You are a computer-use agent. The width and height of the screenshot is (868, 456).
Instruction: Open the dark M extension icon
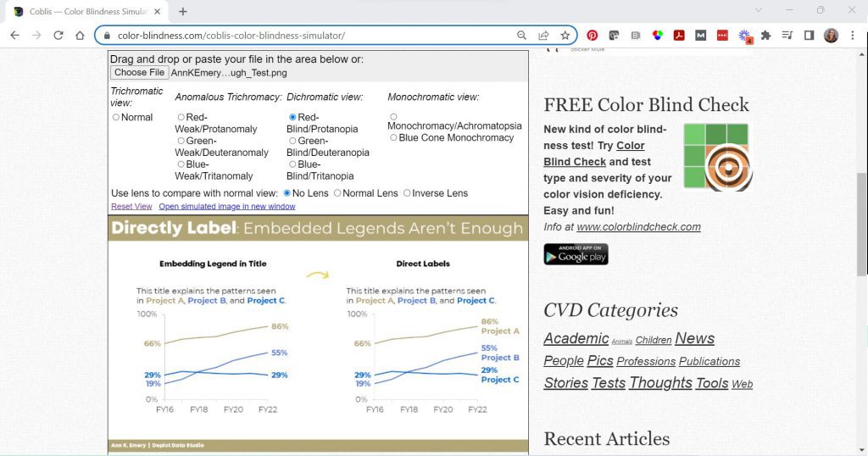pyautogui.click(x=700, y=36)
